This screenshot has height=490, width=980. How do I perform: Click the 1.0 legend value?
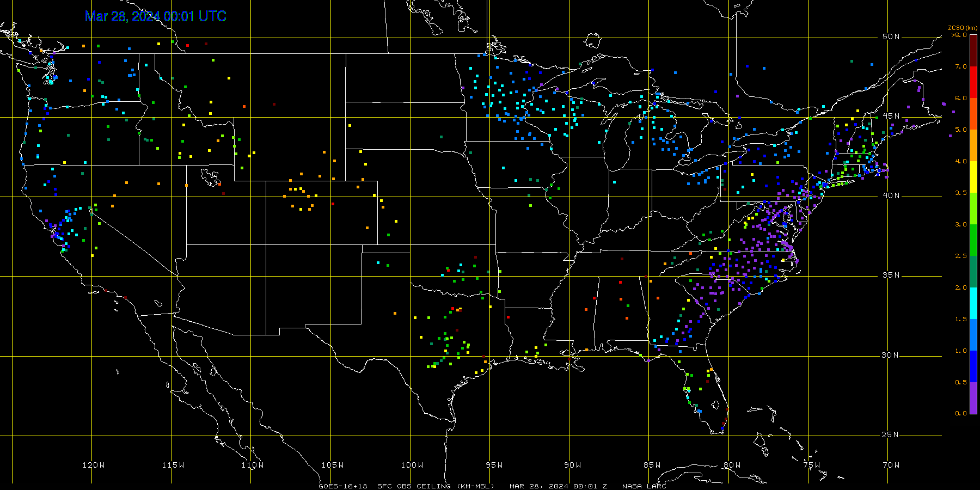[x=961, y=351]
